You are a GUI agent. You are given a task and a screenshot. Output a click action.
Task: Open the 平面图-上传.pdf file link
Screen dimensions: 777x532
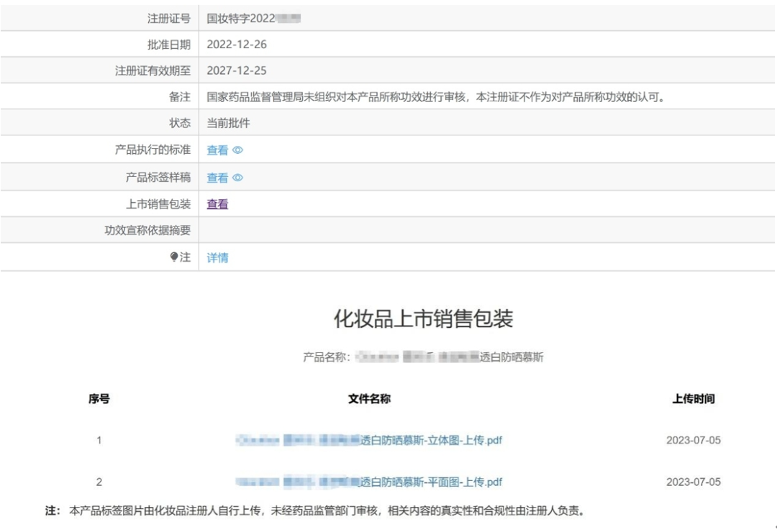tap(368, 482)
